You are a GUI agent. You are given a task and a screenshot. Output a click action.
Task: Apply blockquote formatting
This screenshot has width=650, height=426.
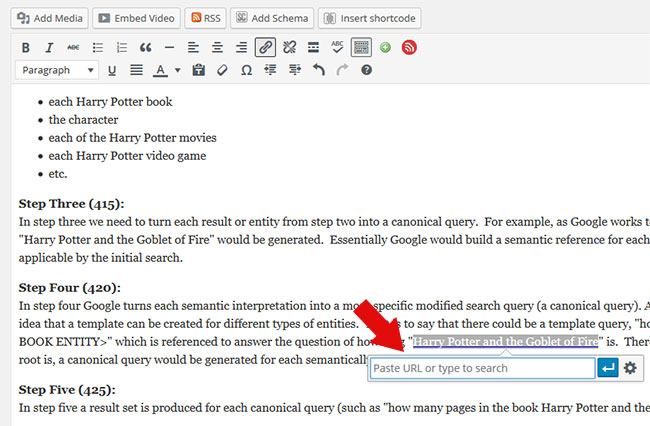pos(146,48)
